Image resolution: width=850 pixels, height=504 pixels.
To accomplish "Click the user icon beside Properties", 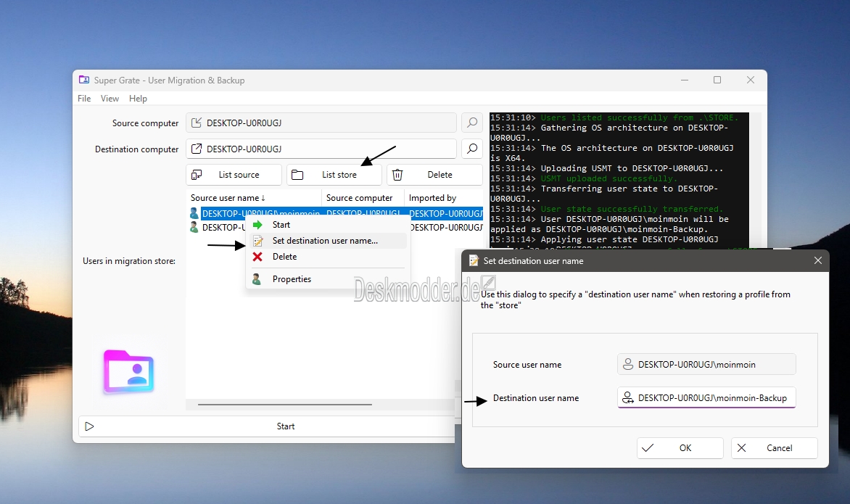I will (257, 279).
